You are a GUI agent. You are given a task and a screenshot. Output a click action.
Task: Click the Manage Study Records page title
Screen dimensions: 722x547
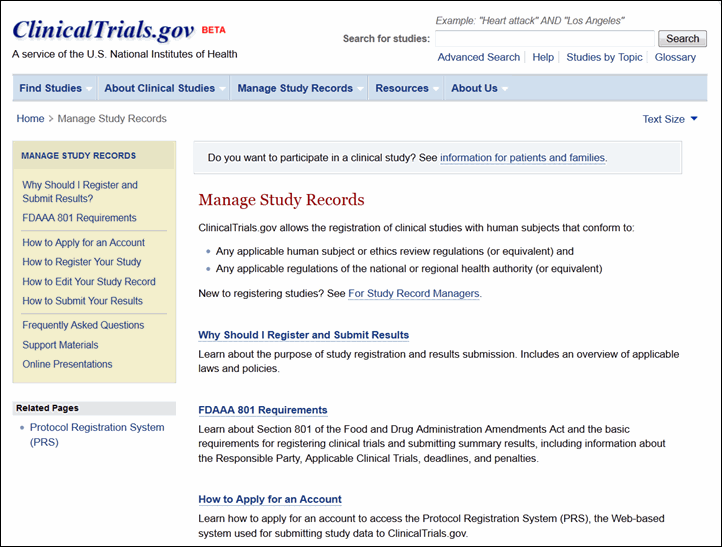point(281,200)
